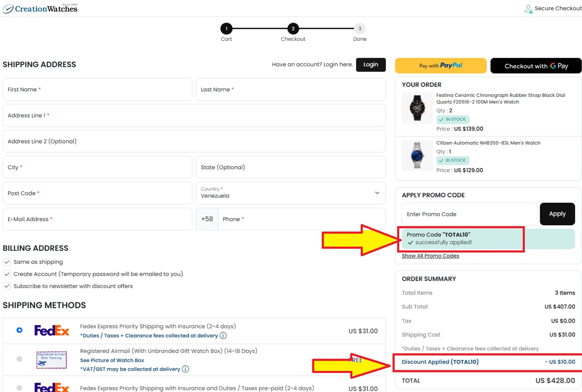Click the checkmark icon in promo success message
The height and width of the screenshot is (392, 582).
[410, 243]
